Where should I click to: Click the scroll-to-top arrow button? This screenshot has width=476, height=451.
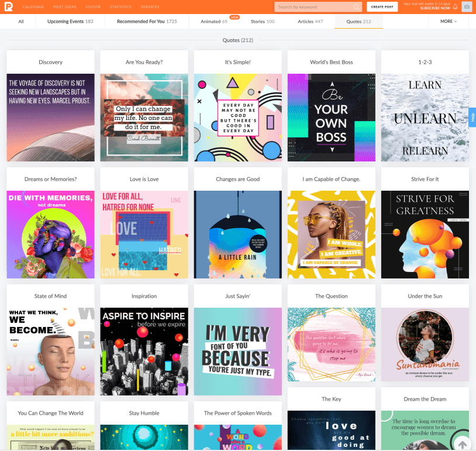(x=463, y=445)
